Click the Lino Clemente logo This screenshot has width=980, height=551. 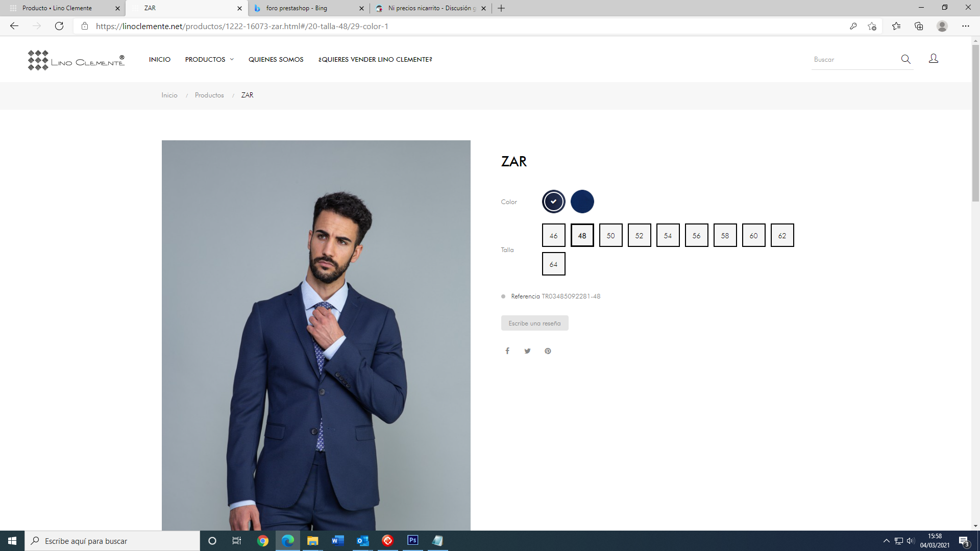coord(77,60)
